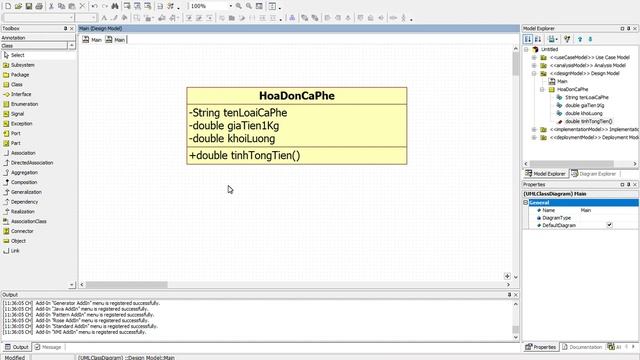Undo the last action
640x360 pixels.
coord(94,6)
